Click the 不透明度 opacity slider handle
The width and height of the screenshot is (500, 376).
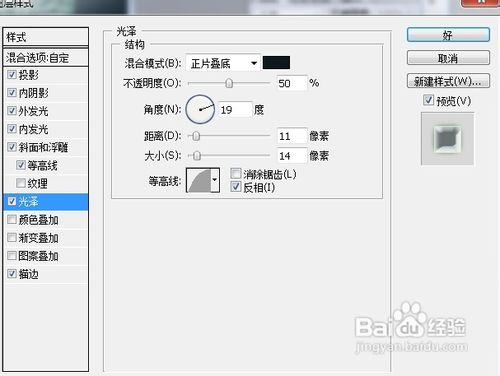[x=229, y=83]
